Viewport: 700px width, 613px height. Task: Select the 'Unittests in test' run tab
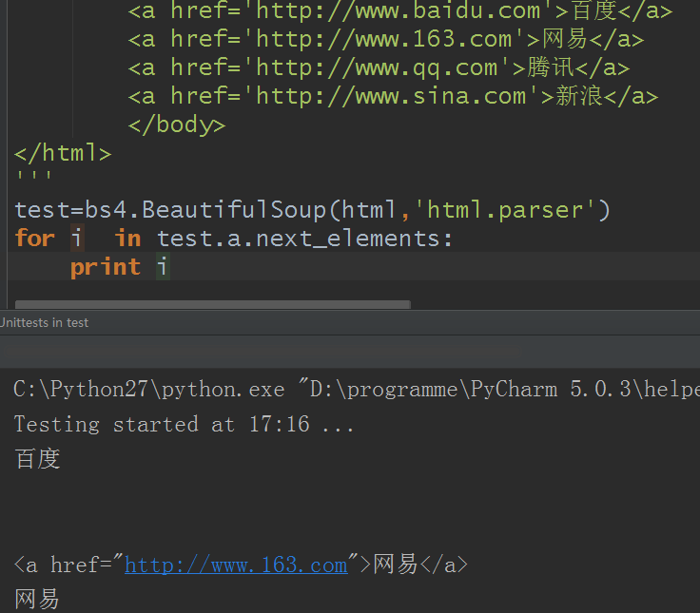click(44, 322)
